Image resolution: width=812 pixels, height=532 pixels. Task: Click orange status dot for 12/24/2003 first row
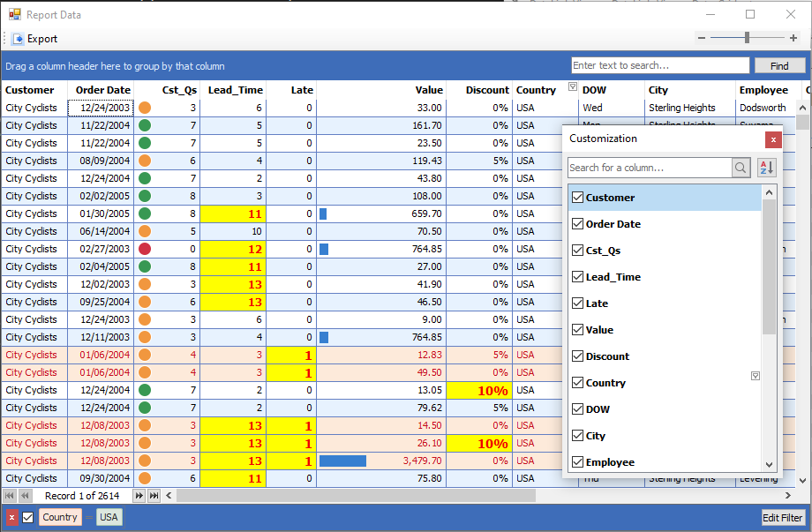[x=145, y=108]
